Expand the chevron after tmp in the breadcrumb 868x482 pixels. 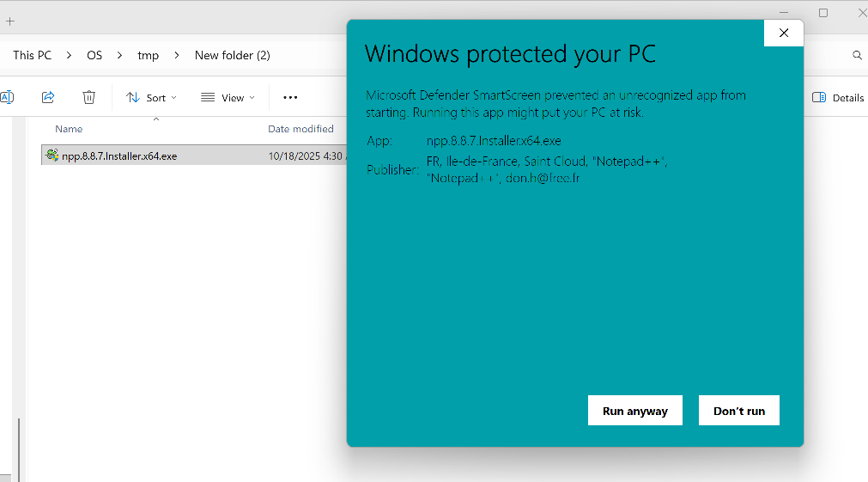point(176,55)
